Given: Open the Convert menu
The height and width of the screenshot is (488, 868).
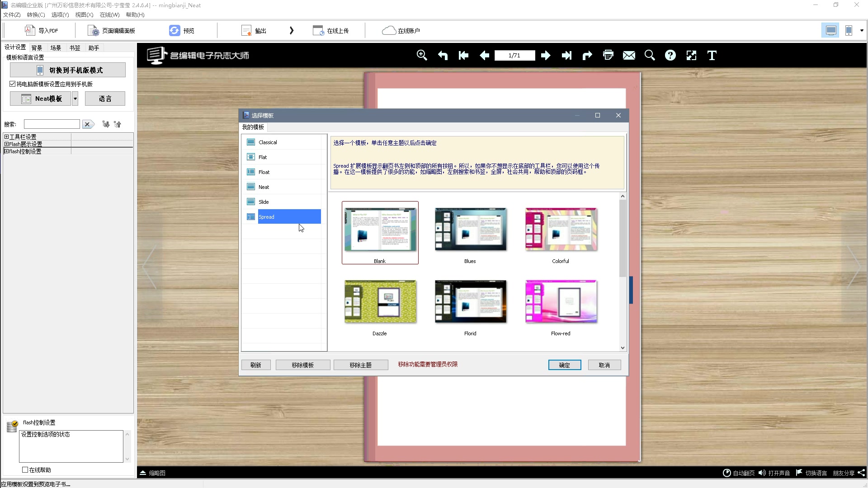Looking at the screenshot, I should (35, 14).
